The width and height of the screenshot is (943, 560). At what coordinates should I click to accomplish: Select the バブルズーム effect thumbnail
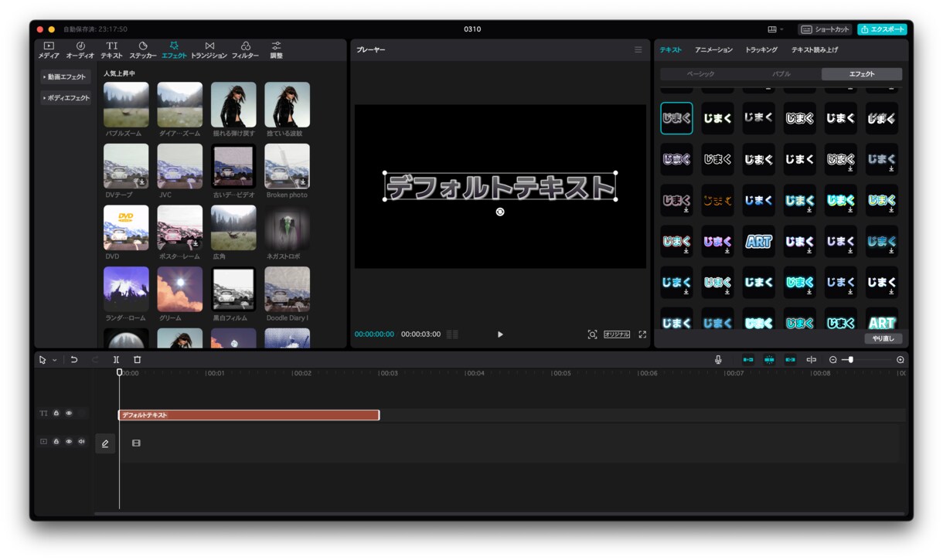pyautogui.click(x=126, y=105)
